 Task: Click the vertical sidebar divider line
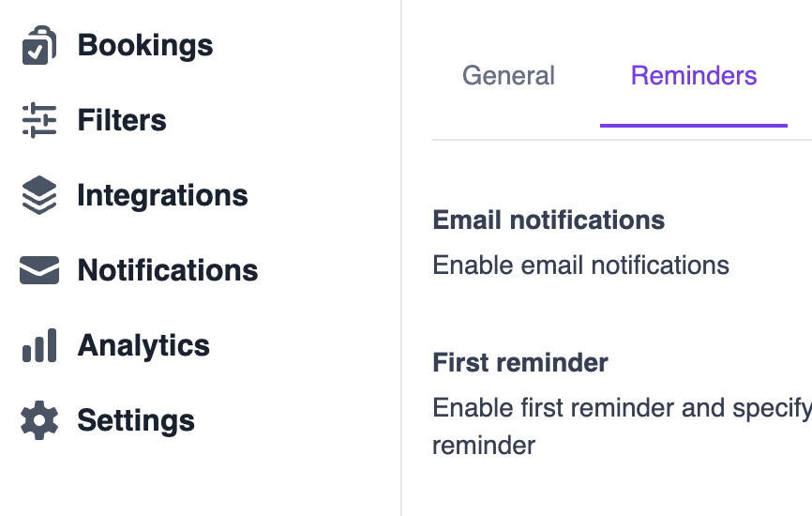click(401, 281)
